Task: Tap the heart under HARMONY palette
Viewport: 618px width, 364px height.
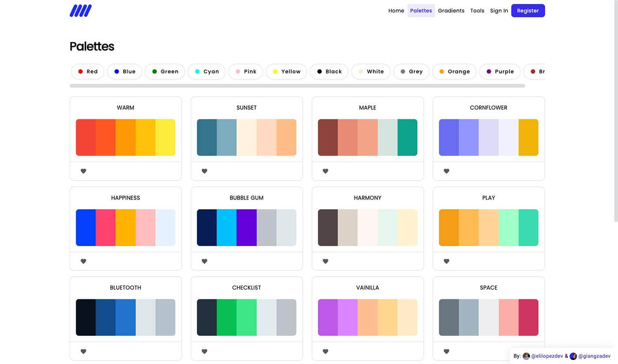Action: pos(325,261)
